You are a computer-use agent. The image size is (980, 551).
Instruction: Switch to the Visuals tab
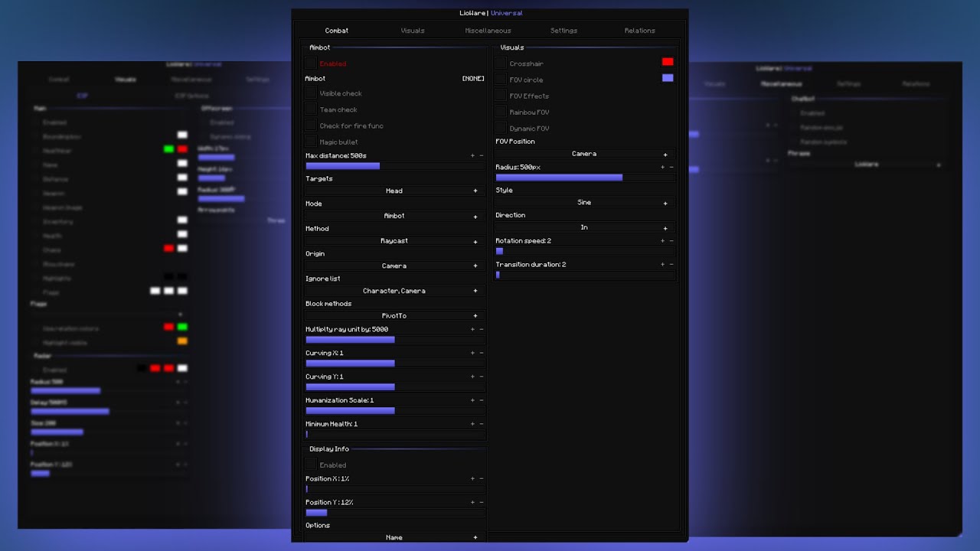click(x=413, y=31)
